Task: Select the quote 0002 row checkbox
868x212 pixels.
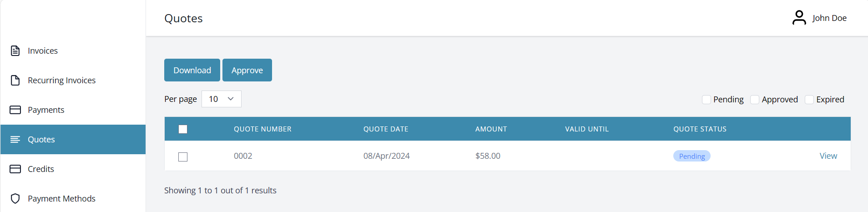Action: point(183,156)
